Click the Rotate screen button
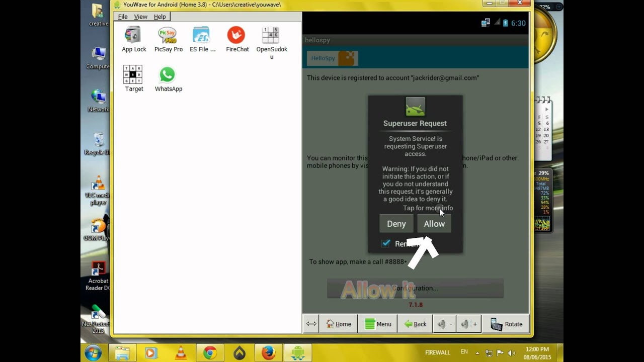644x362 pixels. 506,324
